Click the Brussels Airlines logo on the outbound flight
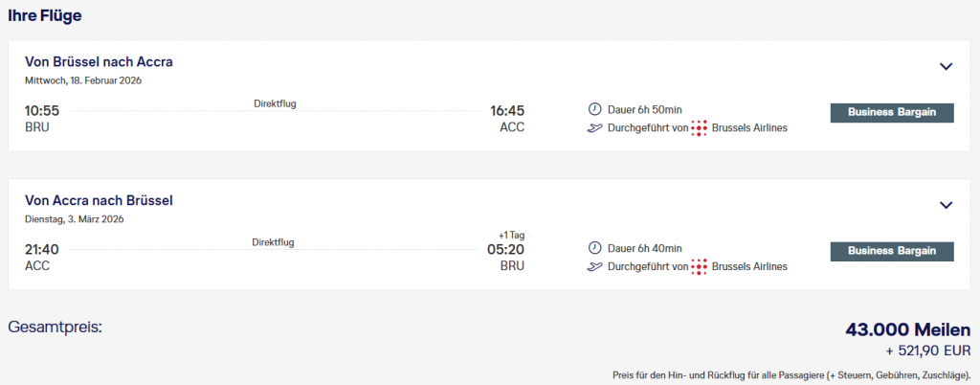The width and height of the screenshot is (980, 385). pyautogui.click(x=700, y=128)
